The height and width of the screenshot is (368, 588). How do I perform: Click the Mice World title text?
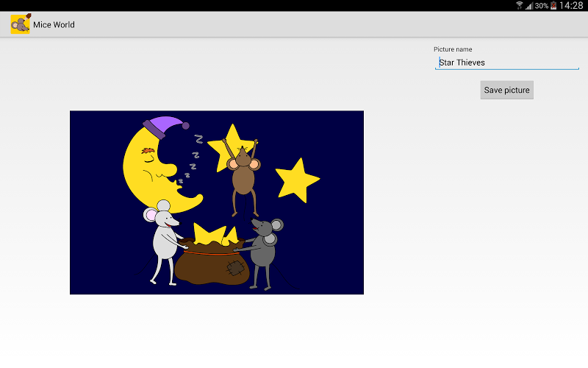(54, 25)
